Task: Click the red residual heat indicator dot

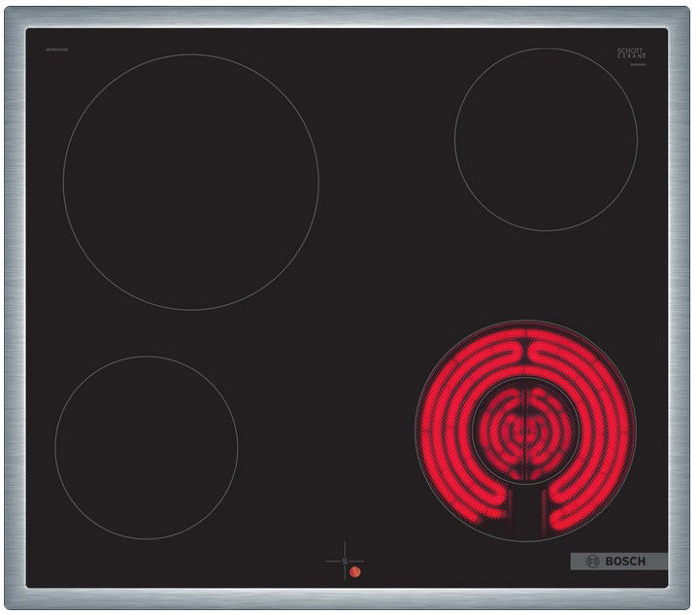Action: (x=355, y=573)
